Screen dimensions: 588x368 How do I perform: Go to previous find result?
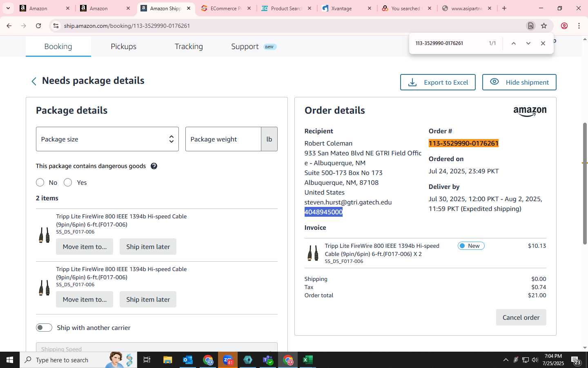point(514,43)
